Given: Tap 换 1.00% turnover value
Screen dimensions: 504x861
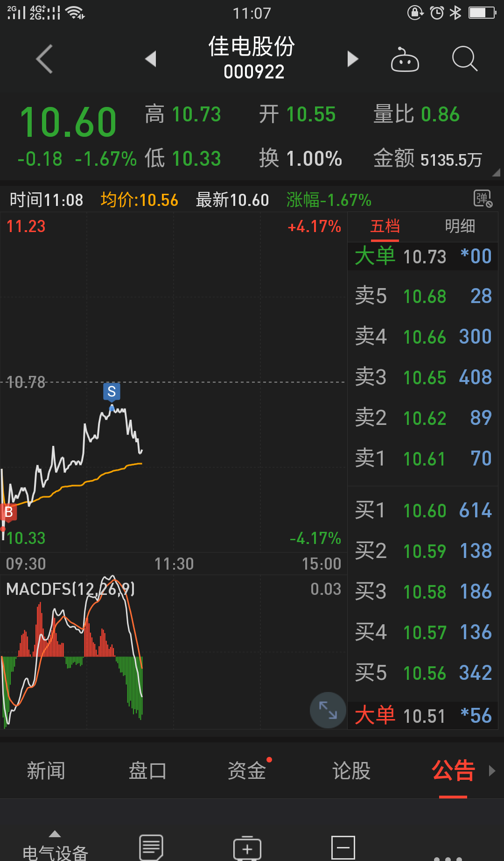Looking at the screenshot, I should [301, 159].
